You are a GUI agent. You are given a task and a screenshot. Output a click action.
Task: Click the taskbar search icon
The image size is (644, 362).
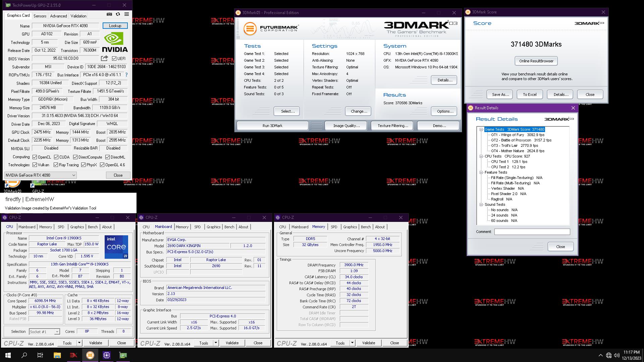(x=24, y=355)
